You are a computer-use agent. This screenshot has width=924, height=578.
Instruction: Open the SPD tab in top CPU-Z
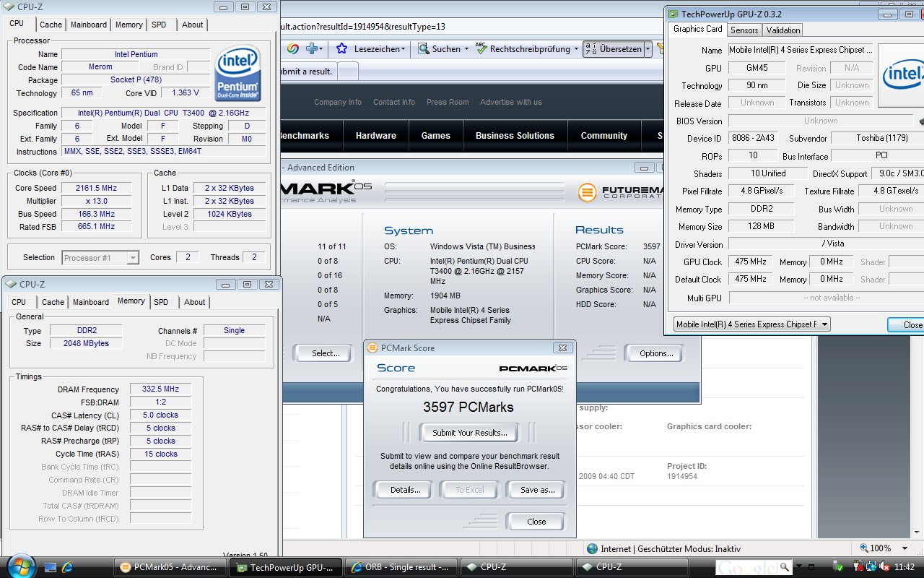pos(159,25)
